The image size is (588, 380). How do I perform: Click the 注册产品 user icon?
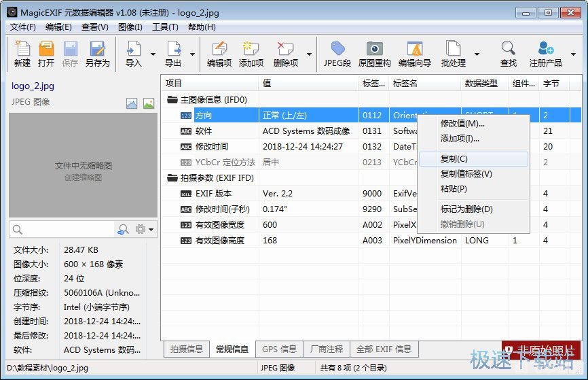tap(546, 54)
